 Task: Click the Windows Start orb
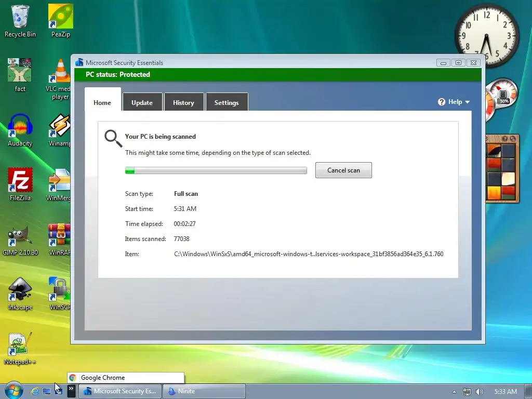click(14, 391)
